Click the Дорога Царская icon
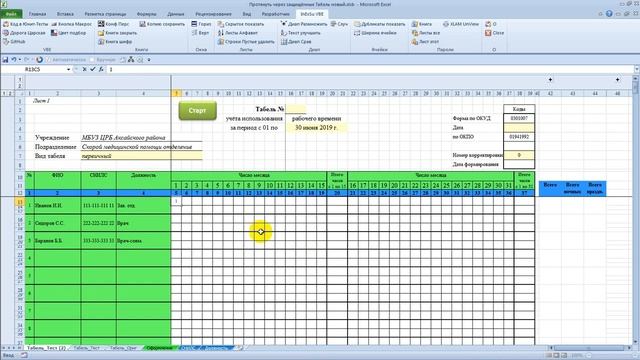The image size is (640, 360). coord(6,33)
